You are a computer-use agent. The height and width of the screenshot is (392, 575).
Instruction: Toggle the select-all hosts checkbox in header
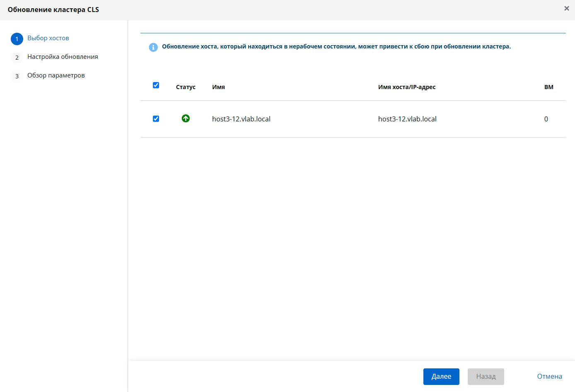pyautogui.click(x=156, y=85)
